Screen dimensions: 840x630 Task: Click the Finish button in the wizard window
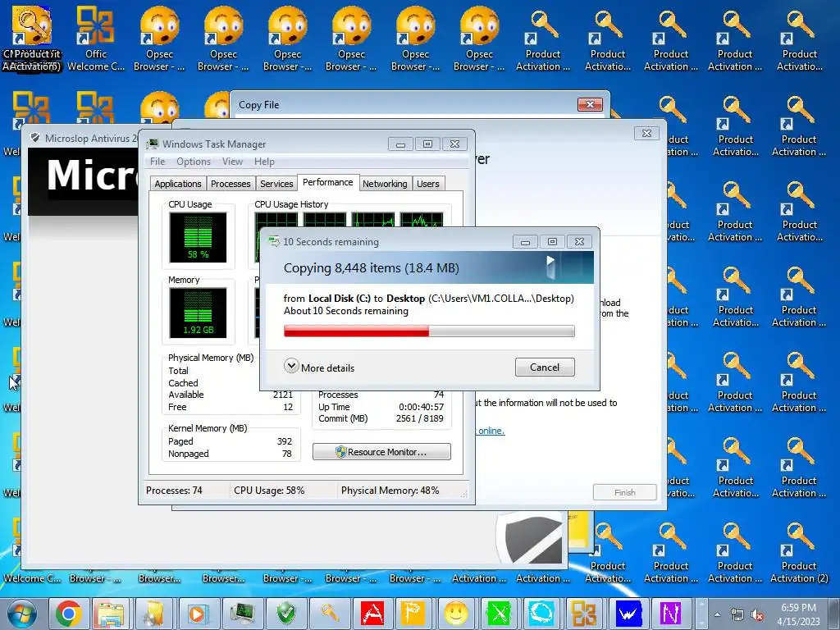(x=624, y=492)
